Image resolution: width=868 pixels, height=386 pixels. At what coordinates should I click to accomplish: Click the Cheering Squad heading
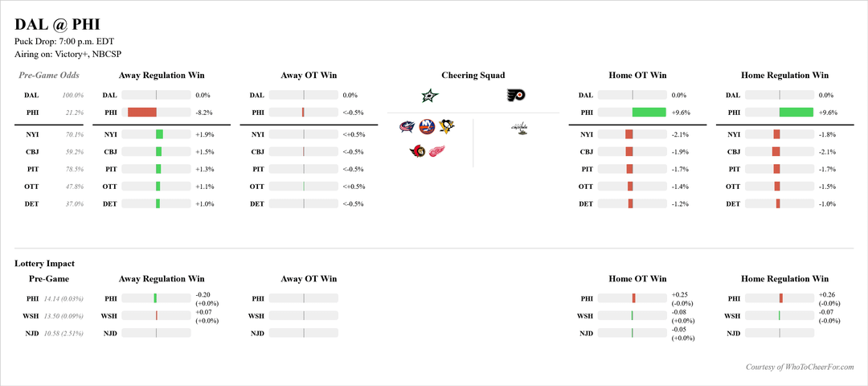click(x=473, y=76)
